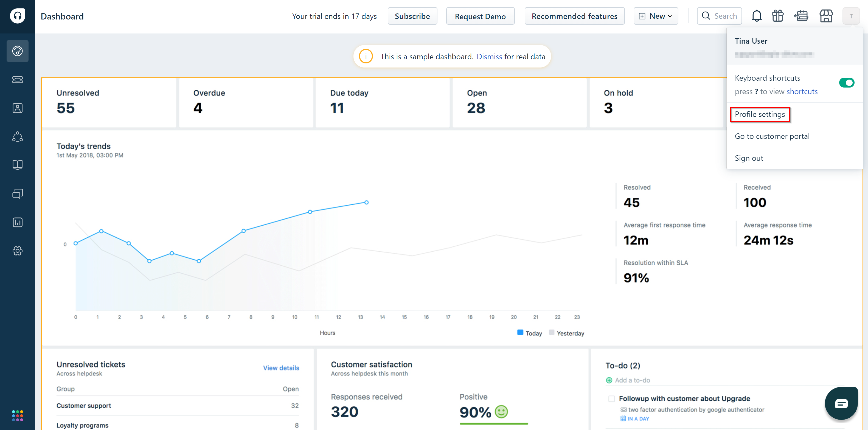This screenshot has height=430, width=868.
Task: Select the contacts panel icon
Action: pos(17,108)
